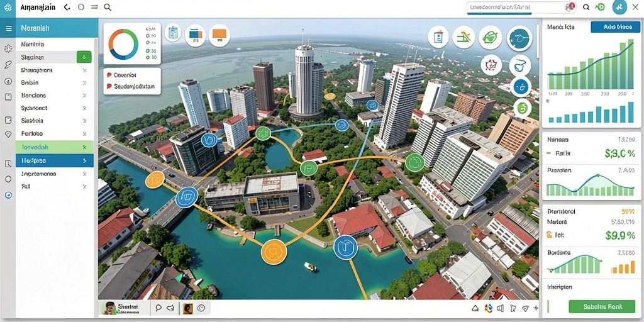The image size is (644, 322).
Task: Click the circle icon beside the back arrow
Action: pyautogui.click(x=81, y=8)
